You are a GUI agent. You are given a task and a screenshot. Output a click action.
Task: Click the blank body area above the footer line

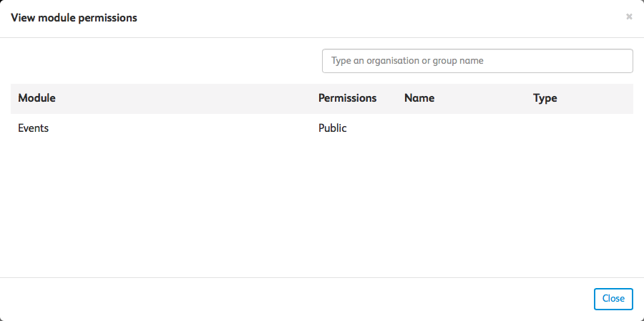coord(322,258)
